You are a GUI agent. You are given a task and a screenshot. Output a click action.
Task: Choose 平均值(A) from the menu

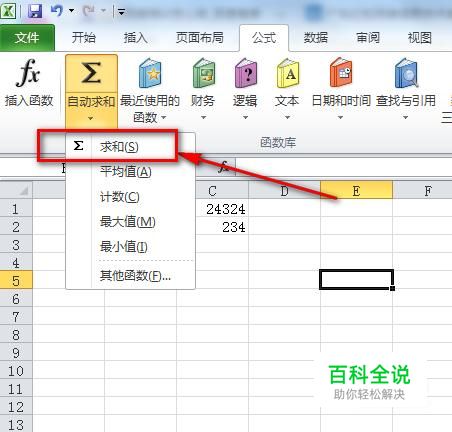click(x=130, y=172)
